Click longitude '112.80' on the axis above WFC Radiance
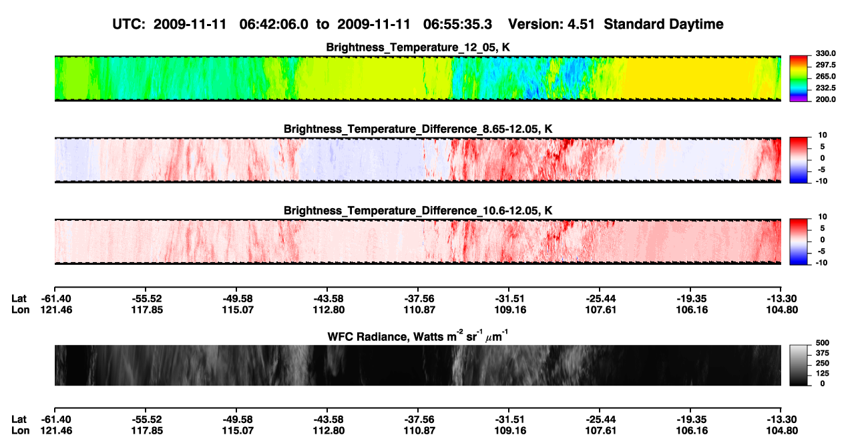Viewport: 868px width, 445px height. [327, 309]
